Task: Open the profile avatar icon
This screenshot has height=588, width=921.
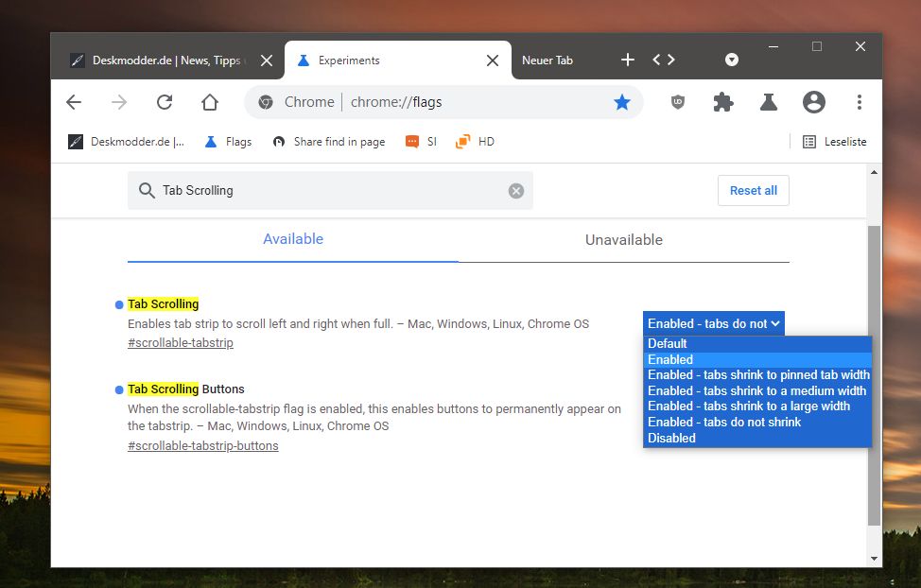Action: point(813,102)
